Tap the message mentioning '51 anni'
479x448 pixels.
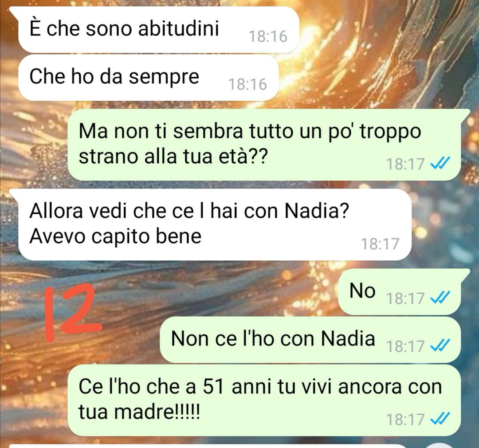pos(264,401)
